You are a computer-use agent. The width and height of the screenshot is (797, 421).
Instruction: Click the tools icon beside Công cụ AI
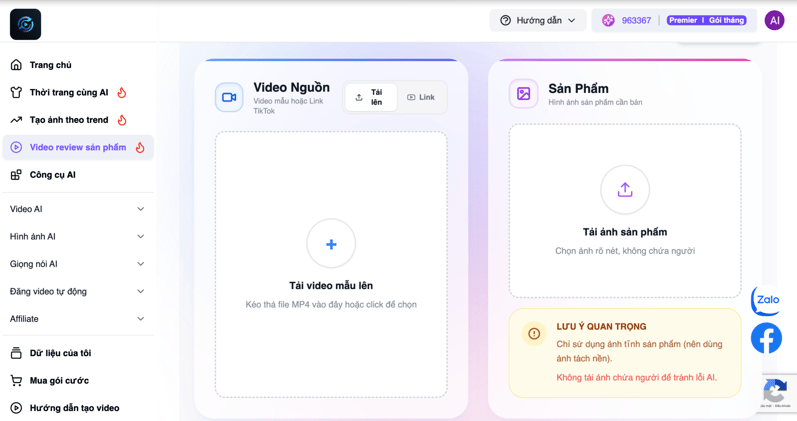click(16, 174)
